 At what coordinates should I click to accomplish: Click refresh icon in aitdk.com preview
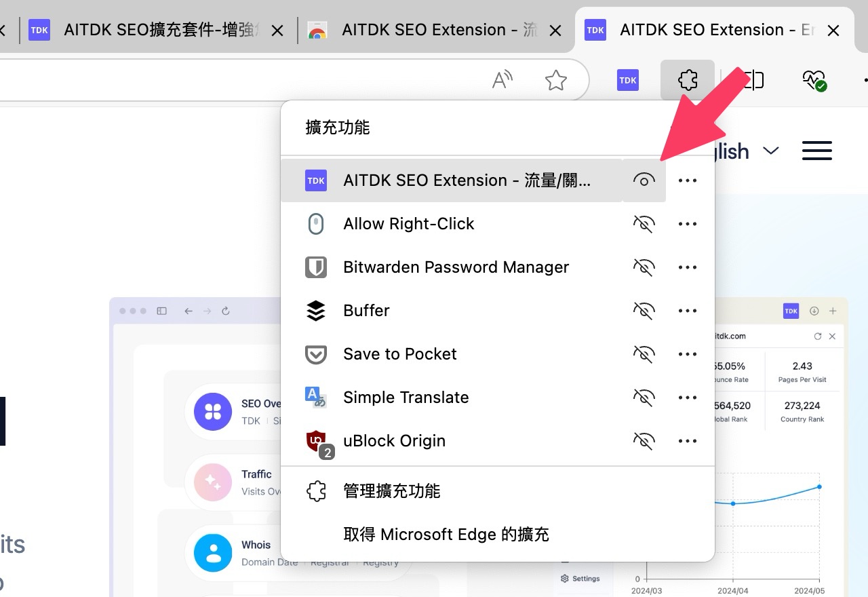point(818,336)
